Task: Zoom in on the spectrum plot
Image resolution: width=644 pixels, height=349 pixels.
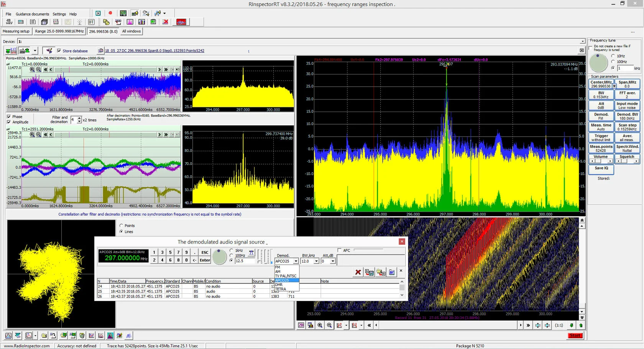Action: click(320, 325)
